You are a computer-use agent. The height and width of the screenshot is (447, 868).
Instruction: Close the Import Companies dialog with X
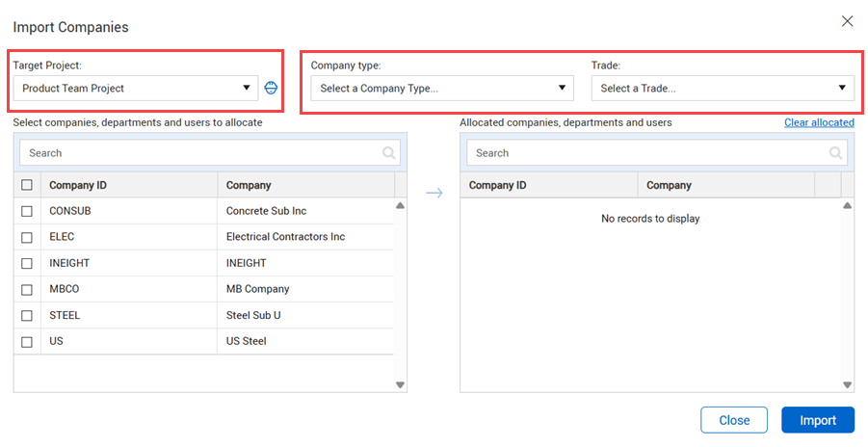[847, 21]
